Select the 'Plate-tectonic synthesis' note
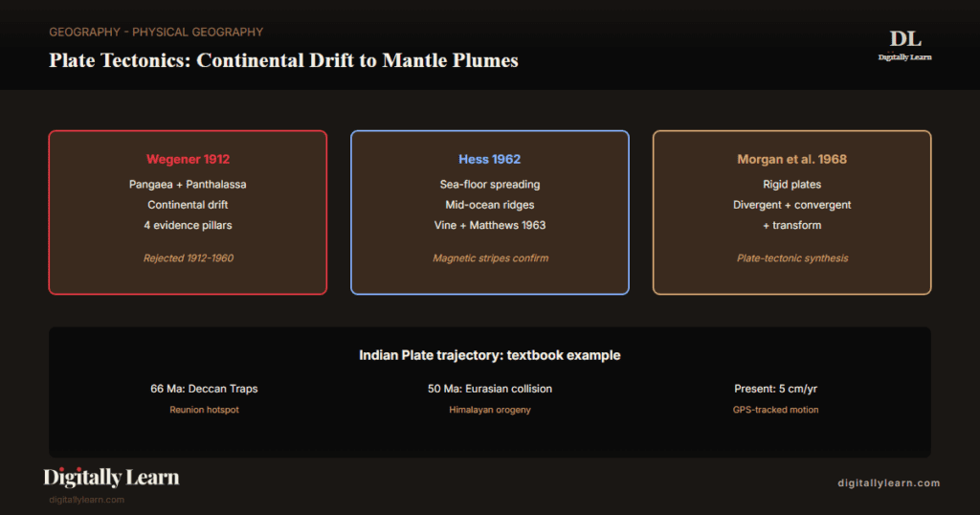 (x=792, y=258)
